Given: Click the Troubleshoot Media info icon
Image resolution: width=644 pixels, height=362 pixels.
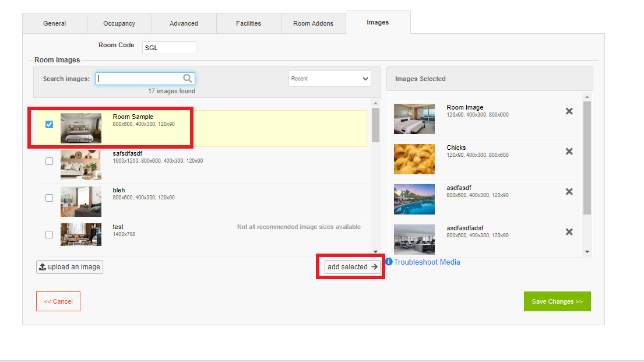Looking at the screenshot, I should point(389,262).
